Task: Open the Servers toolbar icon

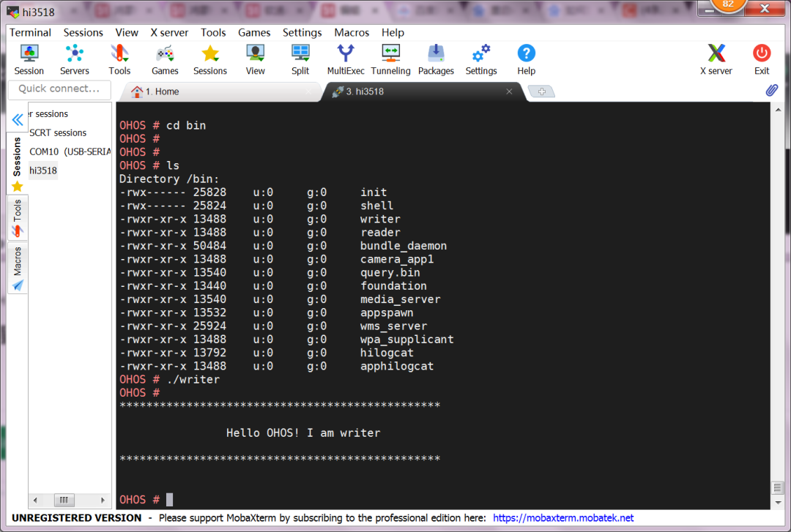Action: pos(74,59)
